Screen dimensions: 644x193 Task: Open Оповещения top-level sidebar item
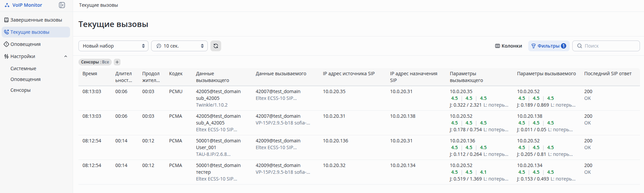tap(25, 44)
